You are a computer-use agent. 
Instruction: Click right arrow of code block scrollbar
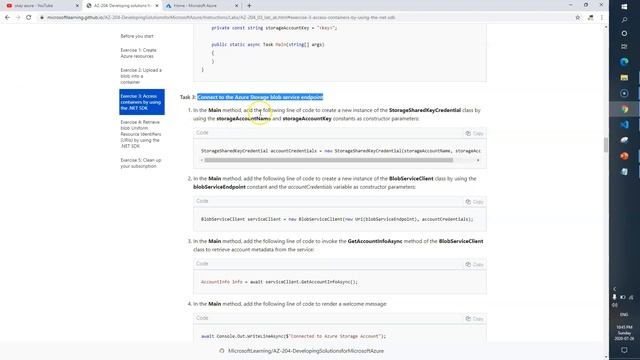pos(478,160)
